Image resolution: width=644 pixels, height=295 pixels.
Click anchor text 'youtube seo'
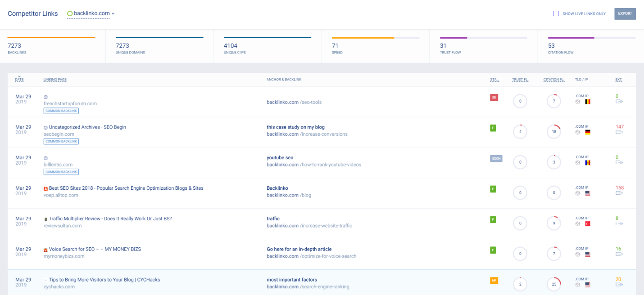(280, 158)
